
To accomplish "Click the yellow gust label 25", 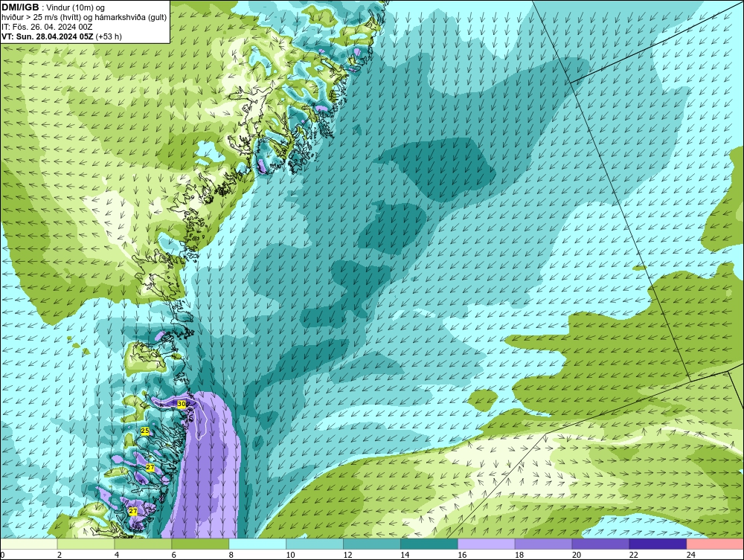I will [x=145, y=431].
